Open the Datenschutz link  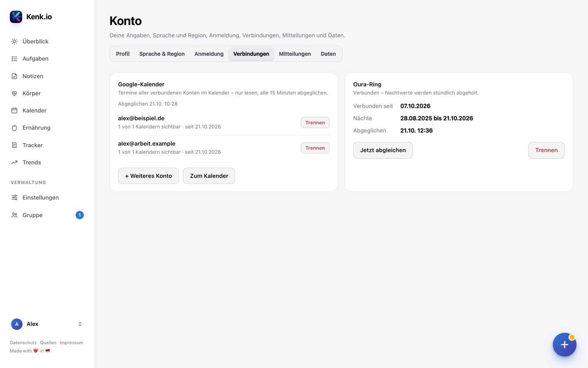[23, 343]
